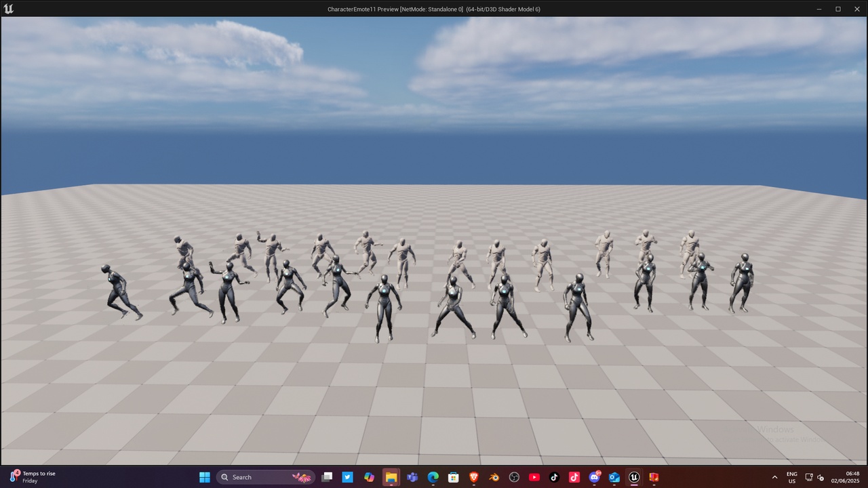Open the weather widget Temps to rise
Viewport: 868px width, 488px height.
33,477
